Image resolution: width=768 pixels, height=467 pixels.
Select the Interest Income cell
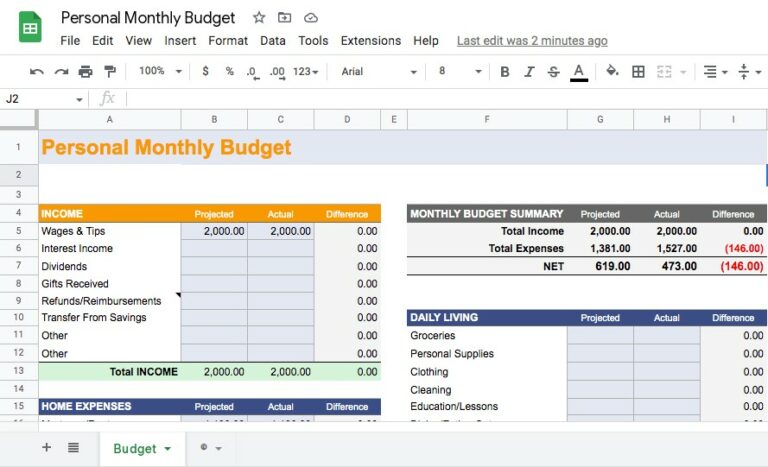click(x=110, y=248)
